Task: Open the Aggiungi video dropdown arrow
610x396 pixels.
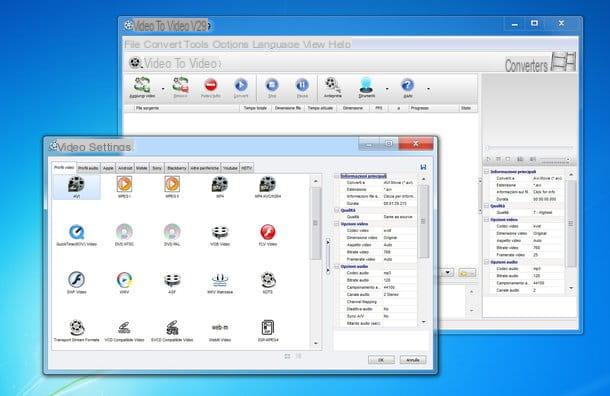Action: click(163, 89)
